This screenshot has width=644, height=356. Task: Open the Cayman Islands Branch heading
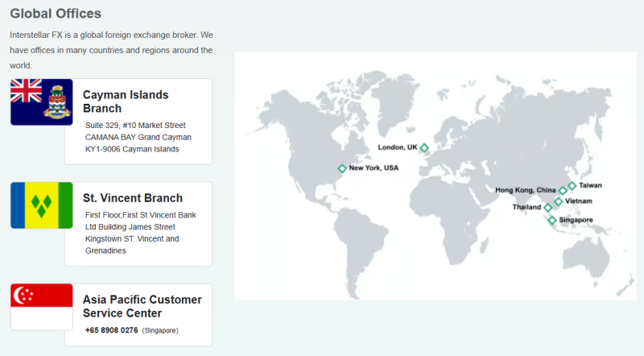coord(126,101)
